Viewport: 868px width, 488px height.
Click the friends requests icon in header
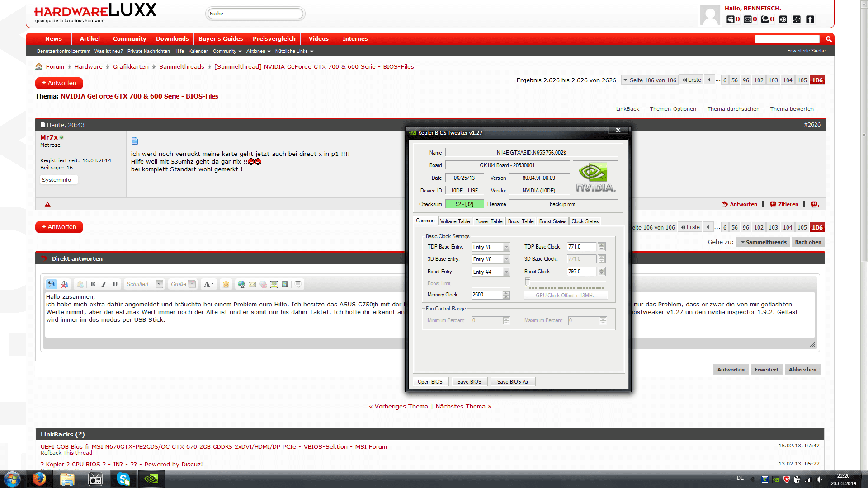pyautogui.click(x=730, y=19)
